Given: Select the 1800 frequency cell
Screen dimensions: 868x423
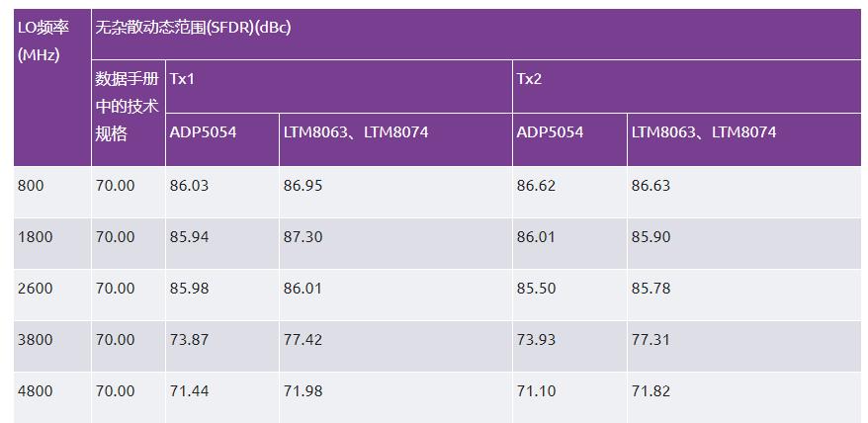Looking at the screenshot, I should (36, 237).
